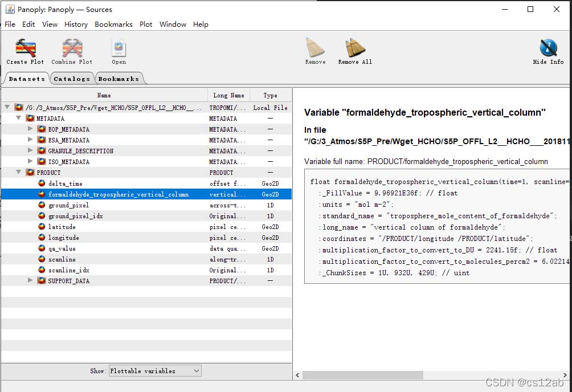The width and height of the screenshot is (572, 392).
Task: Click 'Local File' type cell
Action: tap(270, 108)
